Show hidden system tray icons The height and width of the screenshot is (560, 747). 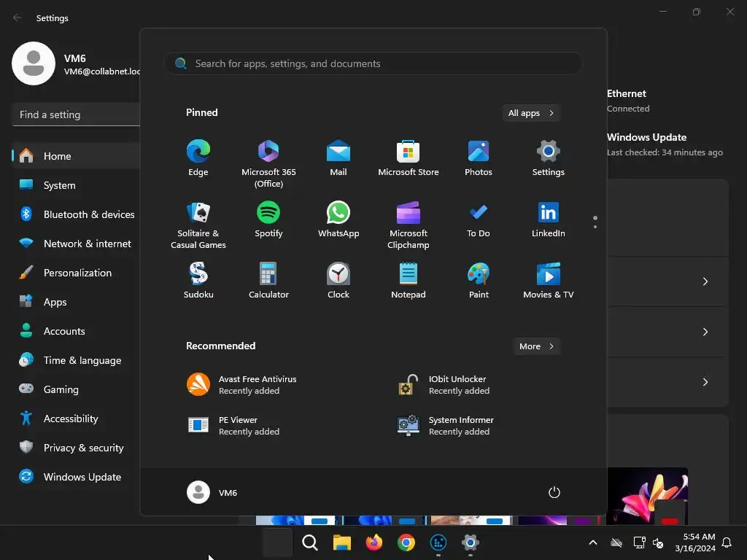tap(593, 542)
